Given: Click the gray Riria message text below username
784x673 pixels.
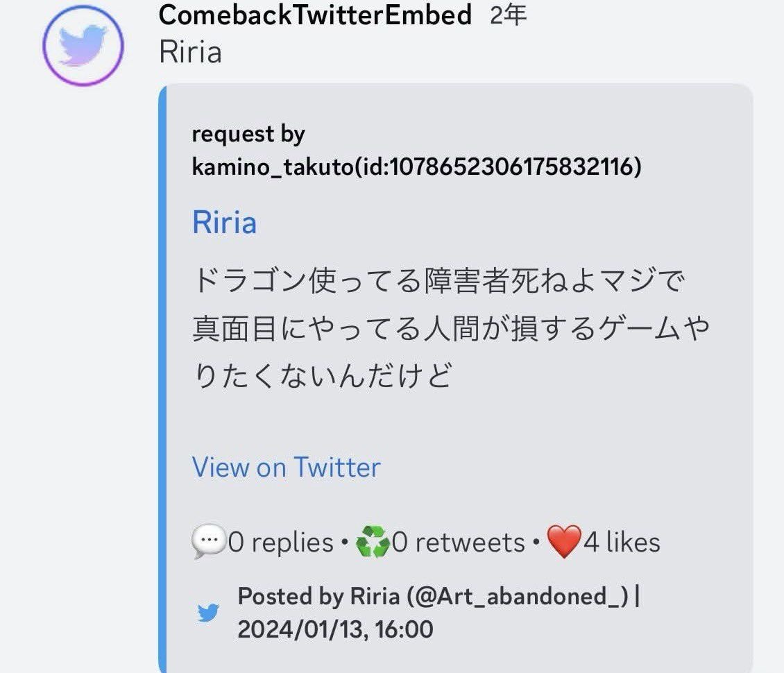Looking at the screenshot, I should pos(190,52).
